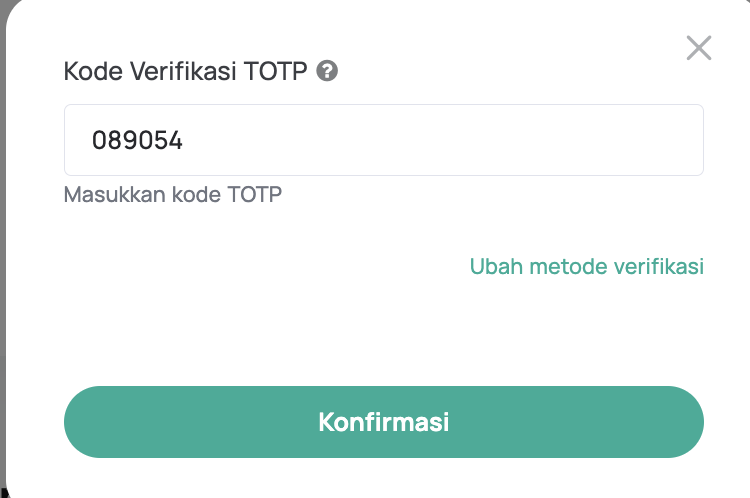The width and height of the screenshot is (750, 498).
Task: Switch verification method via the green link
Action: pyautogui.click(x=586, y=266)
